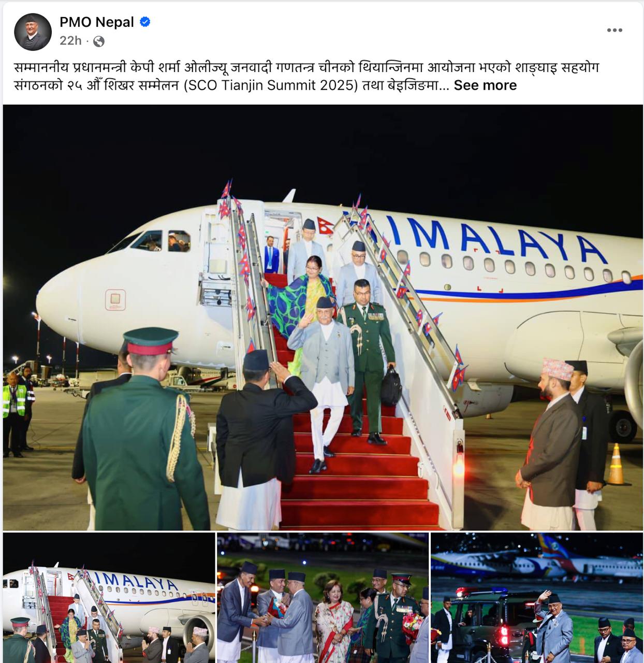Click the SCO Tianjin Summit 2025 caption text
Viewport: 644px width, 663px height.
(x=271, y=85)
